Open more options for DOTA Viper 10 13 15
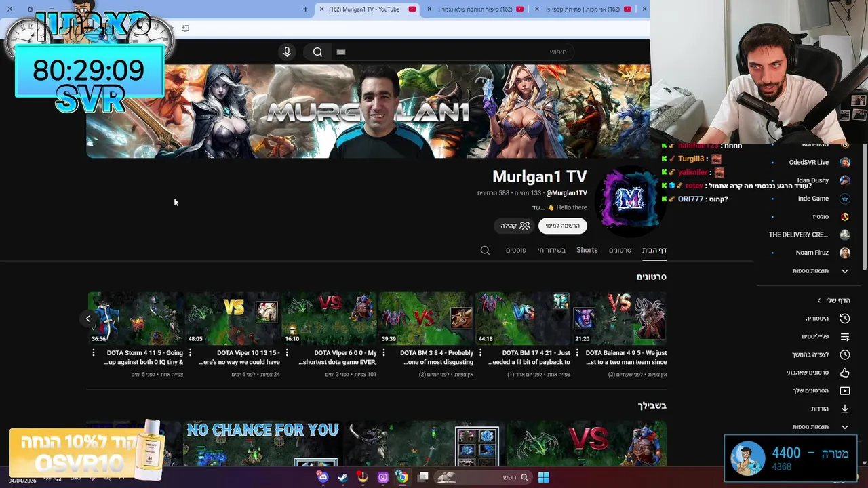This screenshot has width=868, height=488. coord(190,352)
